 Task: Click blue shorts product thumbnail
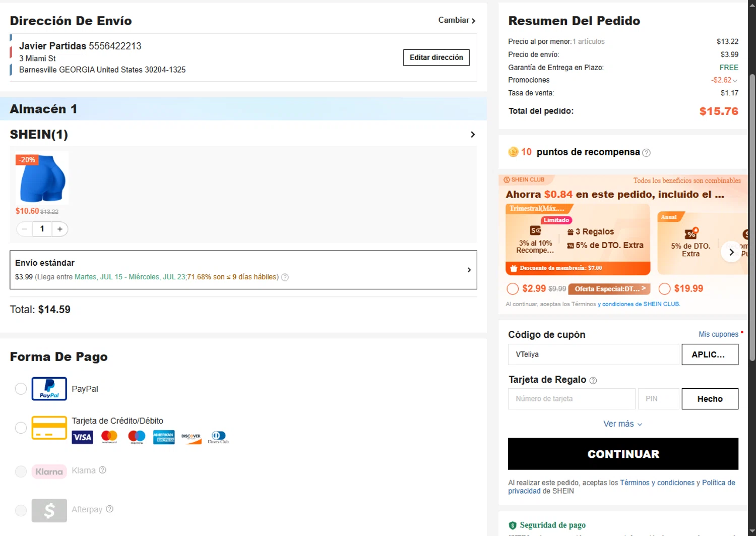(42, 178)
